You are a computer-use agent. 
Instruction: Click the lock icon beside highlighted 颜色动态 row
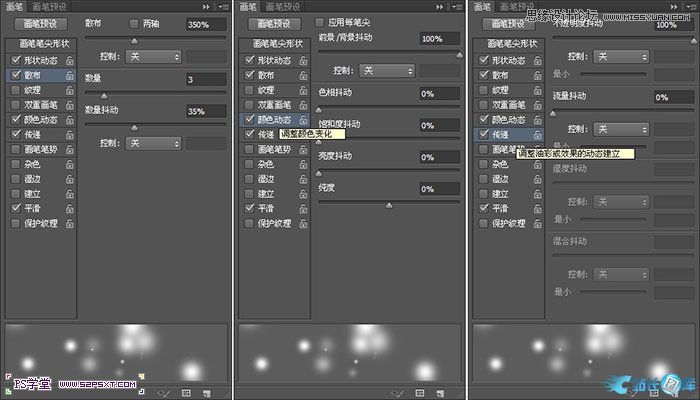click(x=304, y=120)
